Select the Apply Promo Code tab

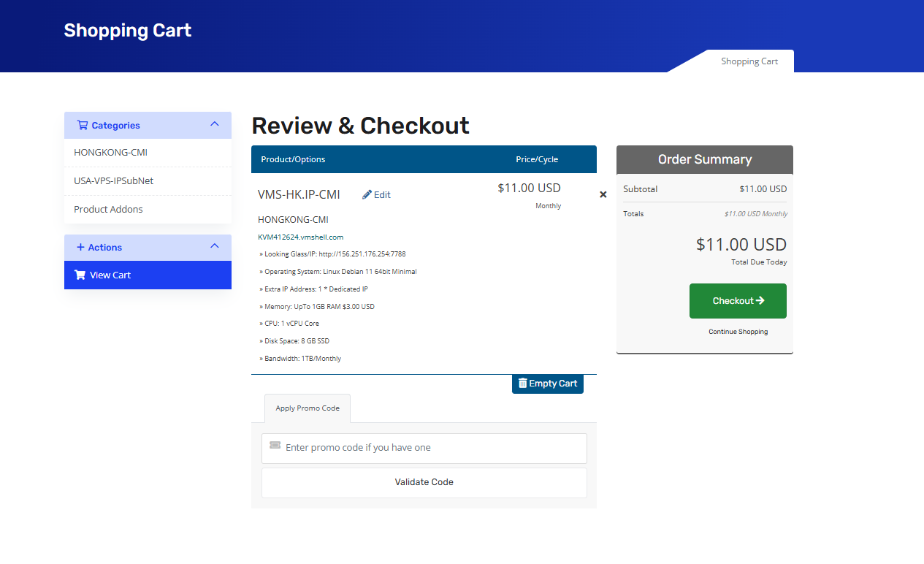pyautogui.click(x=307, y=408)
